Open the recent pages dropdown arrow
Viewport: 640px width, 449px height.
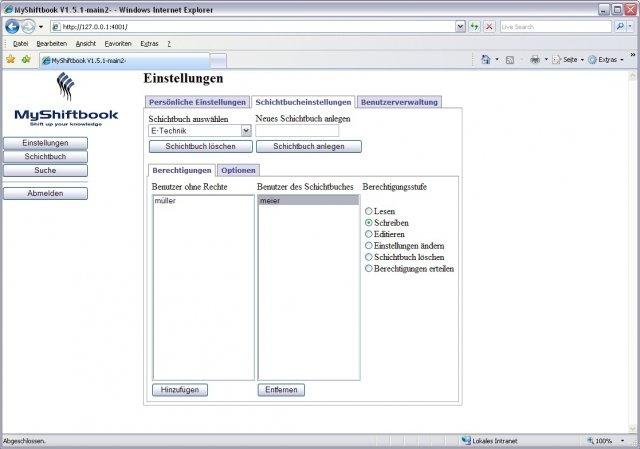41,27
